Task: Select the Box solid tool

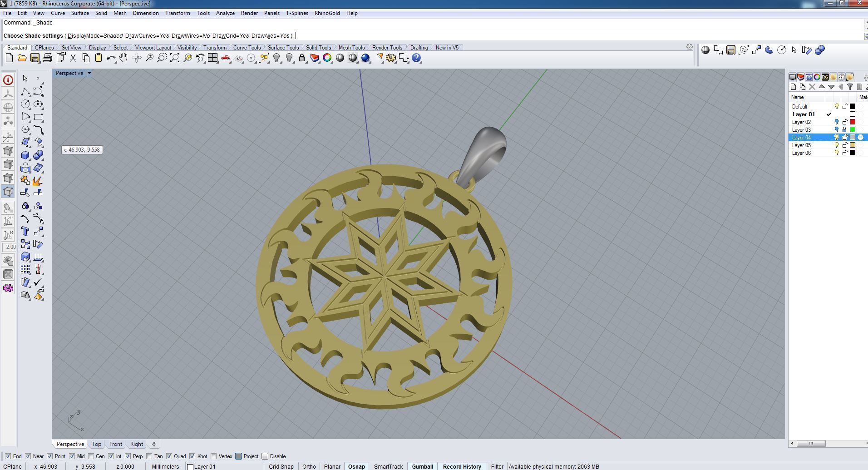Action: (x=25, y=155)
